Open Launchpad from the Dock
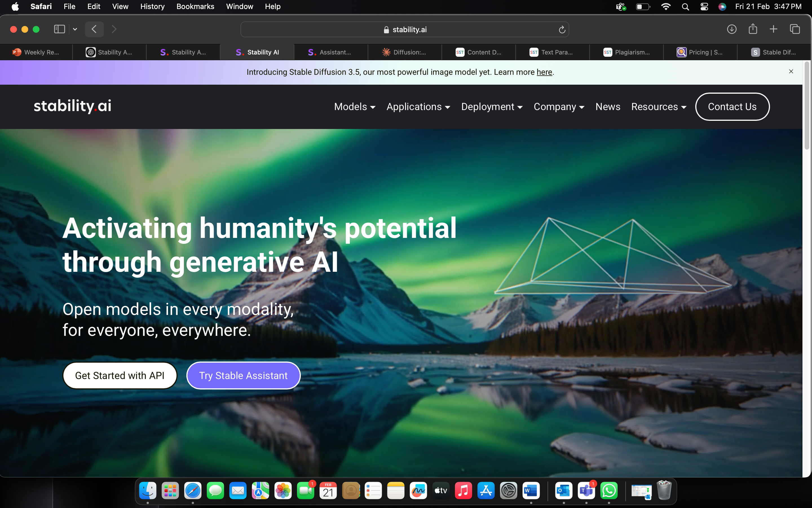This screenshot has height=508, width=812. 170,491
